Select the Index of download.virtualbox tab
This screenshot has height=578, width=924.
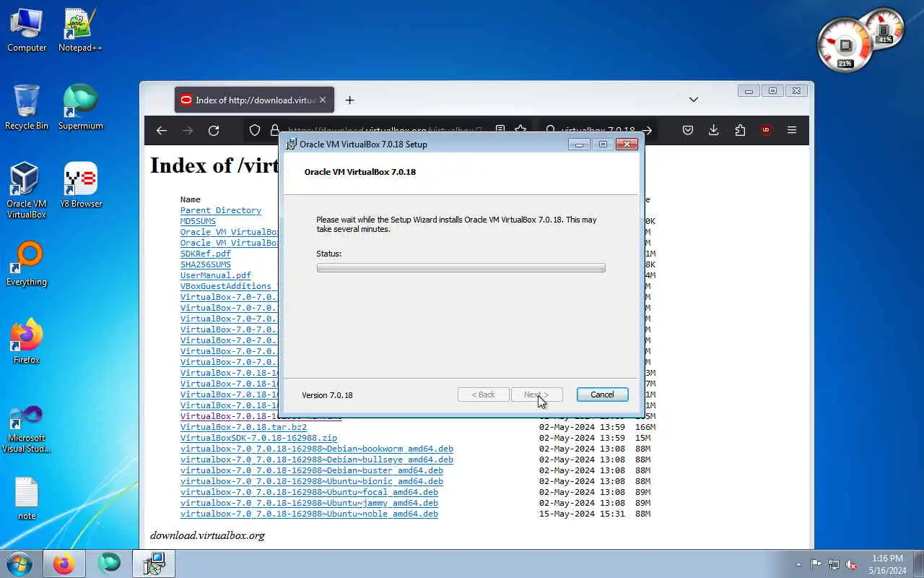(254, 100)
